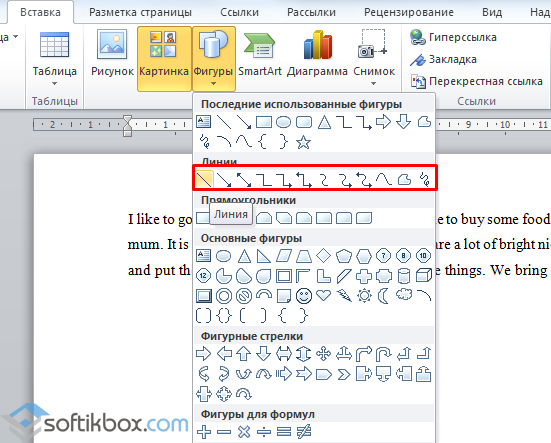Select the right arrow in Фигурные стрелки

(x=203, y=354)
